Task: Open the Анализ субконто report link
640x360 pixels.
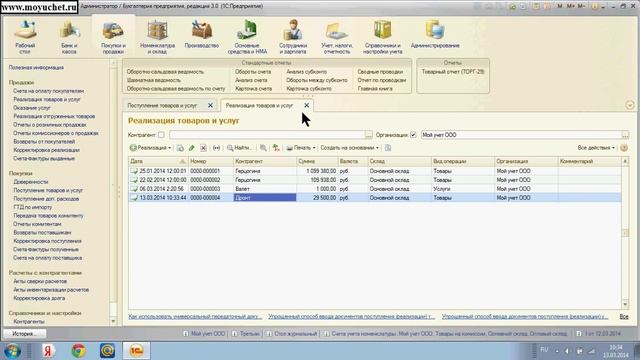Action: coord(307,72)
